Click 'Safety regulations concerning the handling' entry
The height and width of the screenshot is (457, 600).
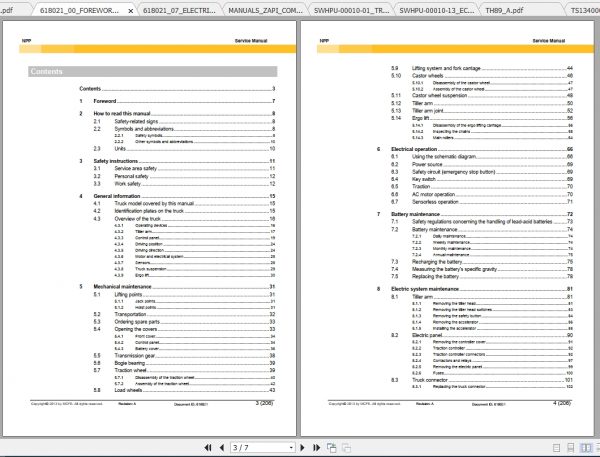482,222
